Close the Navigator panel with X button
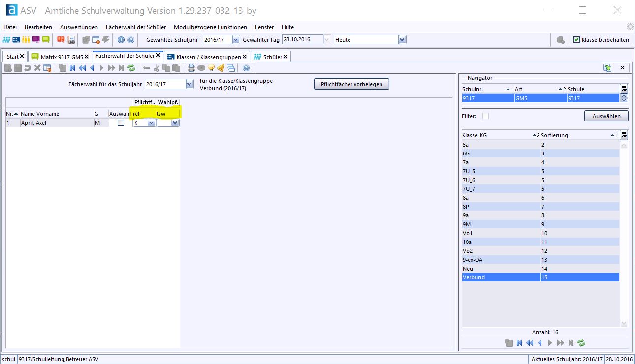 pos(623,68)
